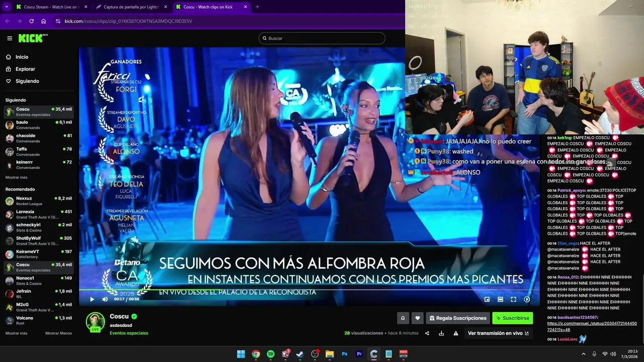The height and width of the screenshot is (362, 644).
Task: Open the x.com link in chat
Action: (x=592, y=326)
